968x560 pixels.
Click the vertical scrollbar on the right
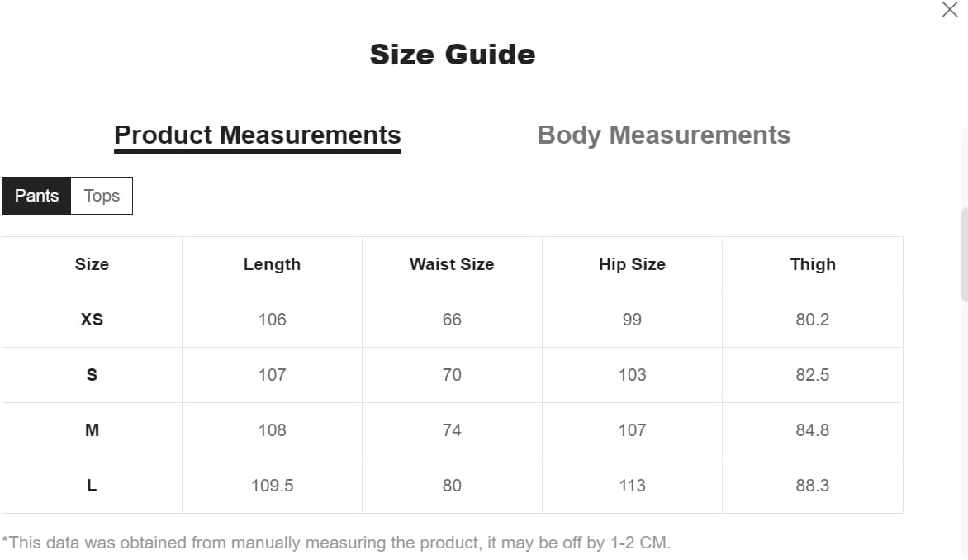pos(963,254)
